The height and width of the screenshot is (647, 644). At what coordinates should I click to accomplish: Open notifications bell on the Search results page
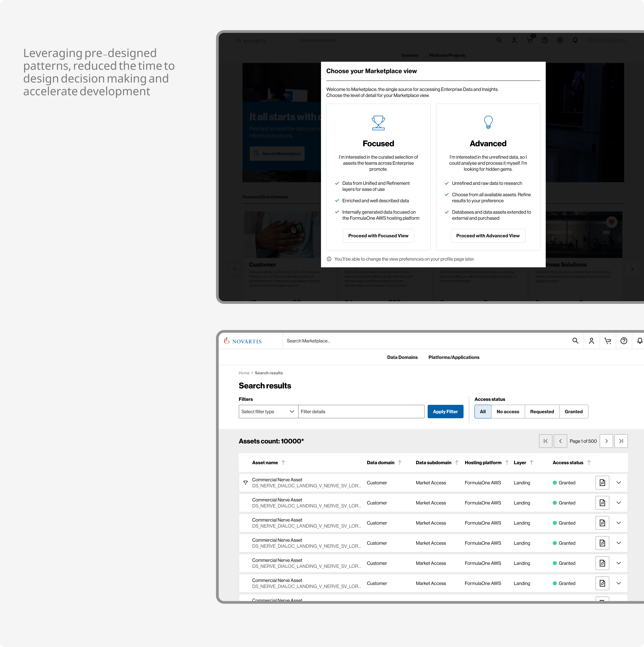pos(640,341)
